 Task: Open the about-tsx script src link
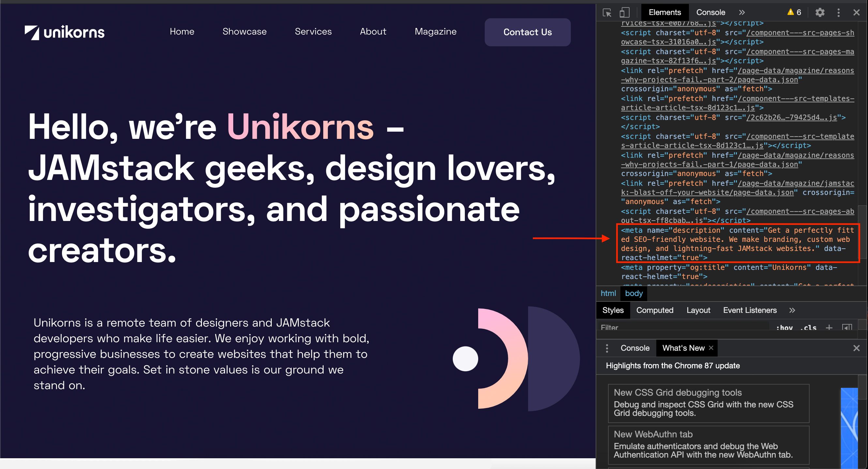point(738,216)
